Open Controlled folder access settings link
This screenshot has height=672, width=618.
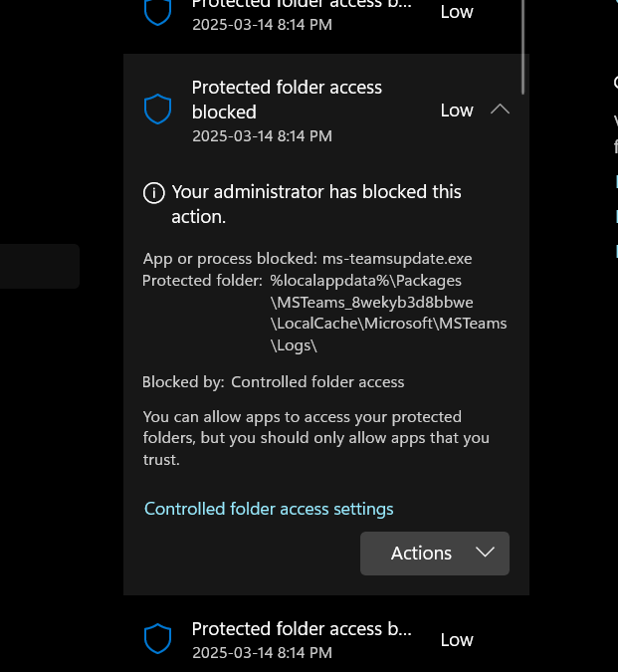pos(269,509)
